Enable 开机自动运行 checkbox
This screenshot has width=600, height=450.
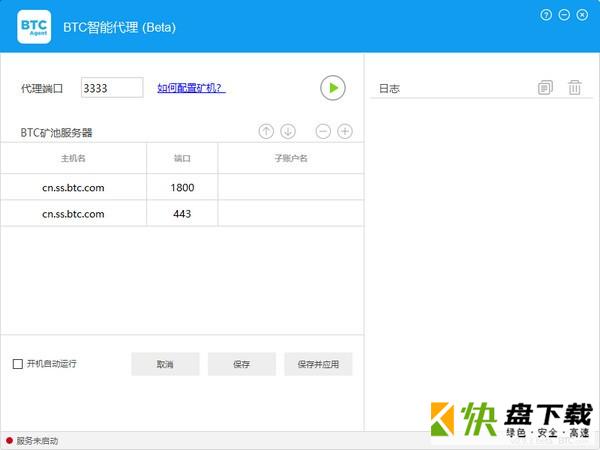(x=18, y=364)
